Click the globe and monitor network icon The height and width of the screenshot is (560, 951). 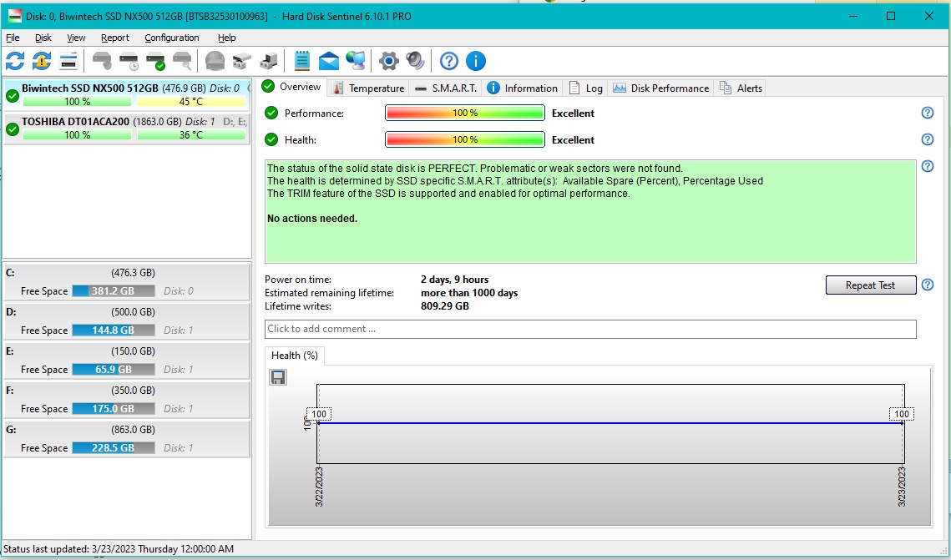(356, 61)
